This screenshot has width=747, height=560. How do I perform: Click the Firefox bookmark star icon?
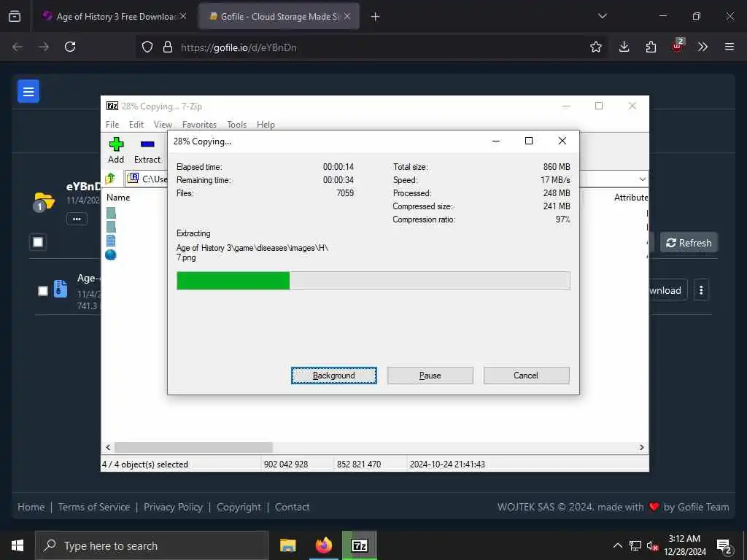tap(595, 47)
